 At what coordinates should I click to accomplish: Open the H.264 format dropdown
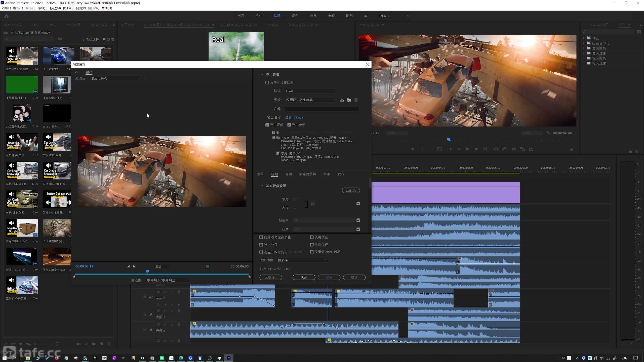pyautogui.click(x=310, y=91)
